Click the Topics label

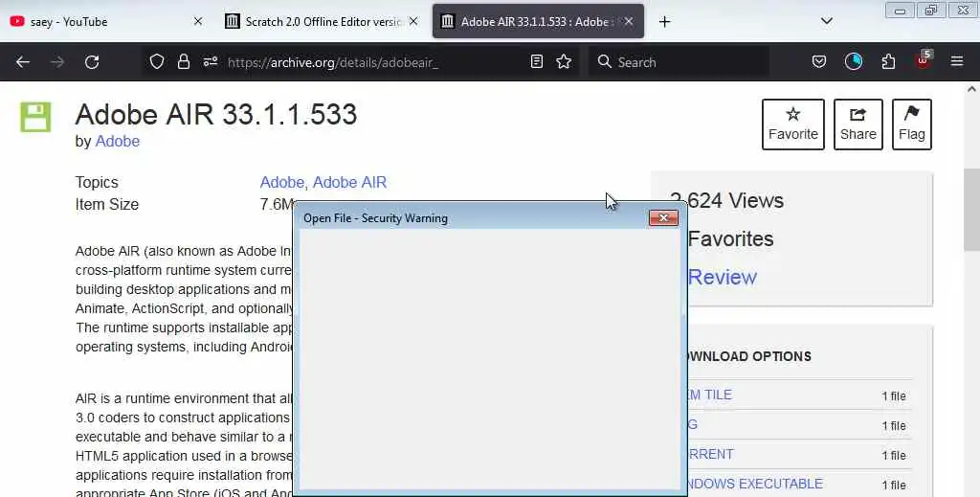pos(97,183)
